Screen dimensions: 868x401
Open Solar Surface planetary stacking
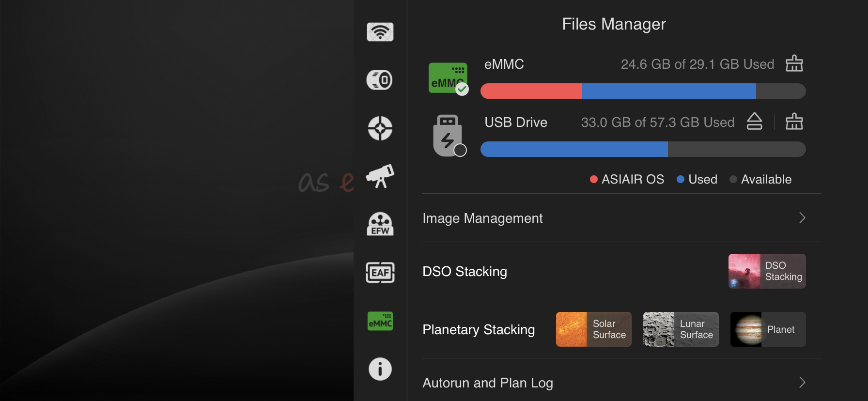[x=593, y=329]
